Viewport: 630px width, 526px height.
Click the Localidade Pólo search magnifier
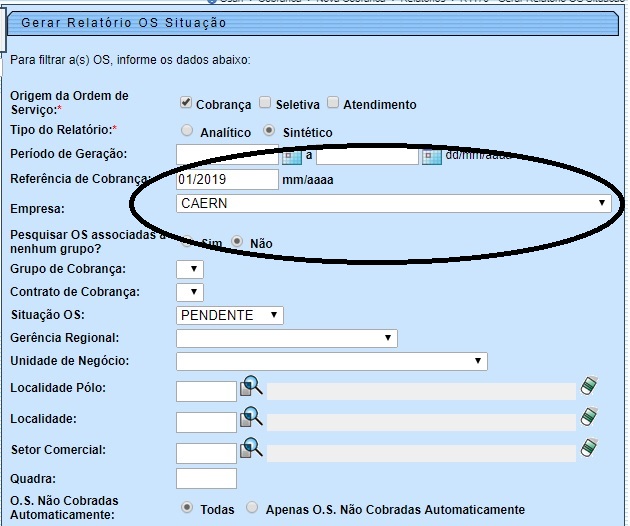tap(249, 387)
